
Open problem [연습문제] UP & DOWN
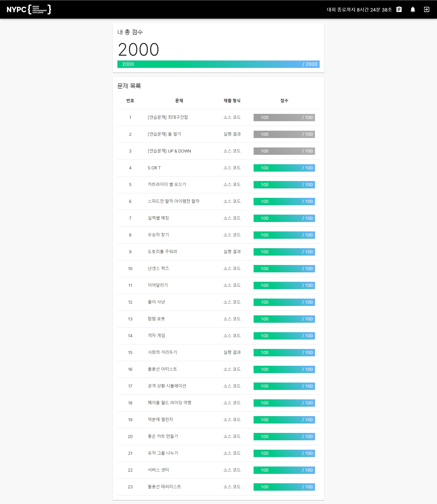click(x=169, y=151)
